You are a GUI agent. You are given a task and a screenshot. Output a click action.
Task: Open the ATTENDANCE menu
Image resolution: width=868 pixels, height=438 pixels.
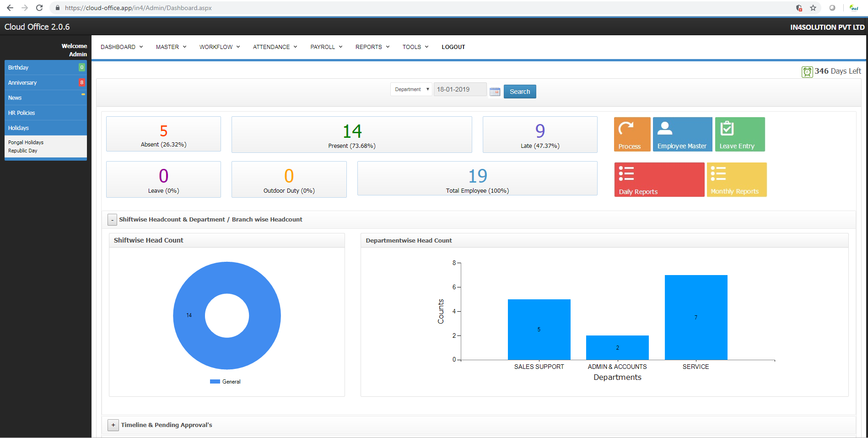point(275,47)
